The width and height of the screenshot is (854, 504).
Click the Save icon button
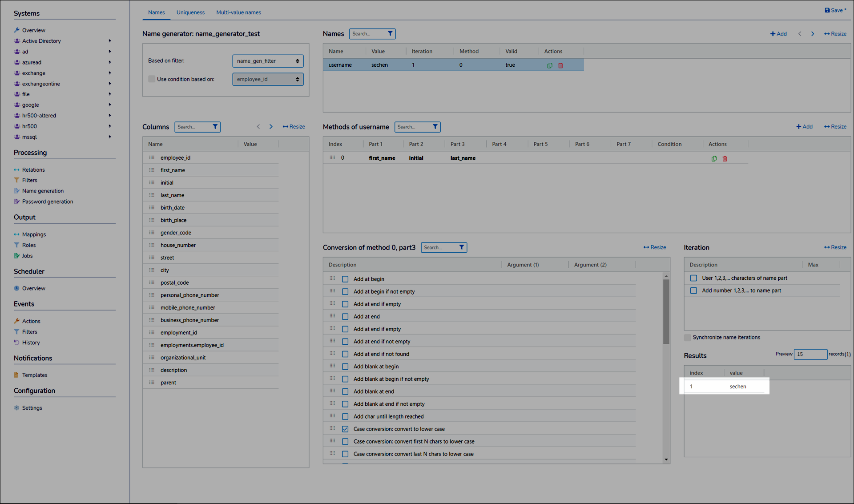835,10
